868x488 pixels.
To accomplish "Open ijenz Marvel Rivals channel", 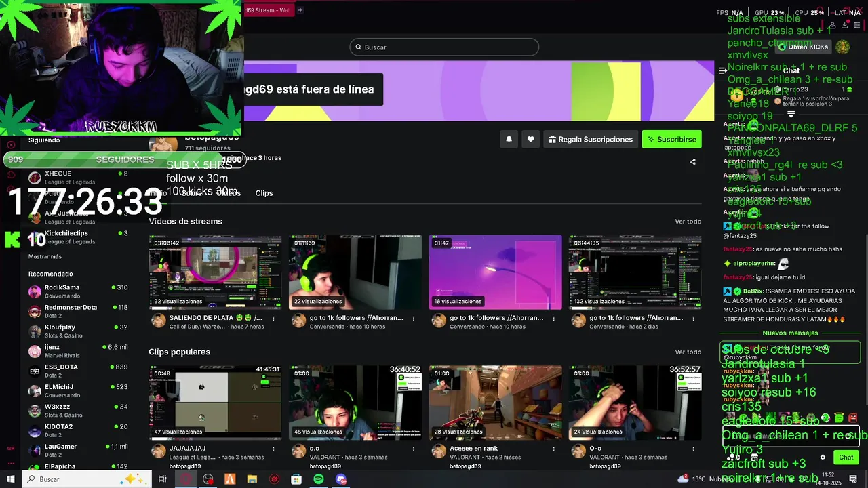I will [x=78, y=351].
